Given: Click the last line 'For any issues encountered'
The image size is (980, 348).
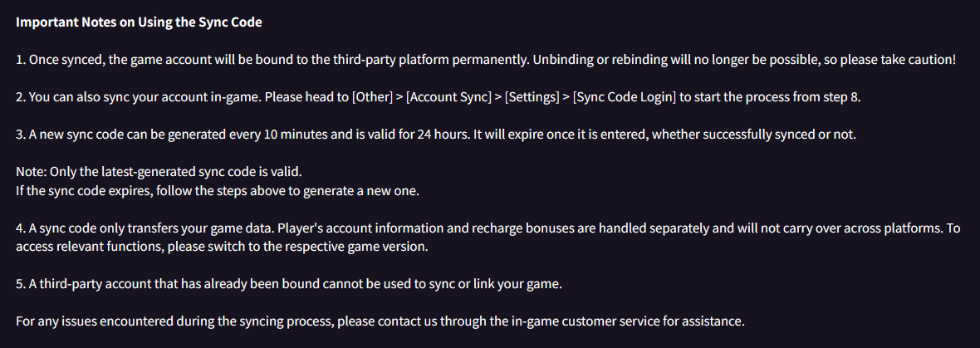Looking at the screenshot, I should coord(380,321).
